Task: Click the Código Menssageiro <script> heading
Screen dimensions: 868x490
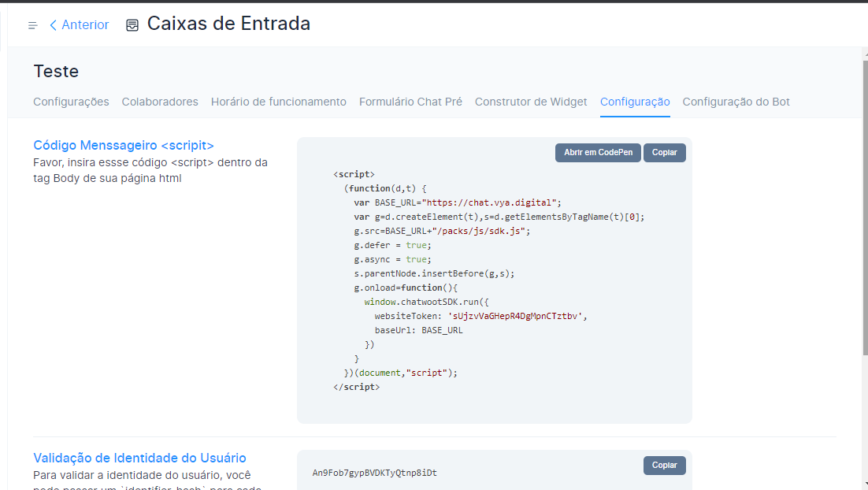Action: tap(124, 146)
